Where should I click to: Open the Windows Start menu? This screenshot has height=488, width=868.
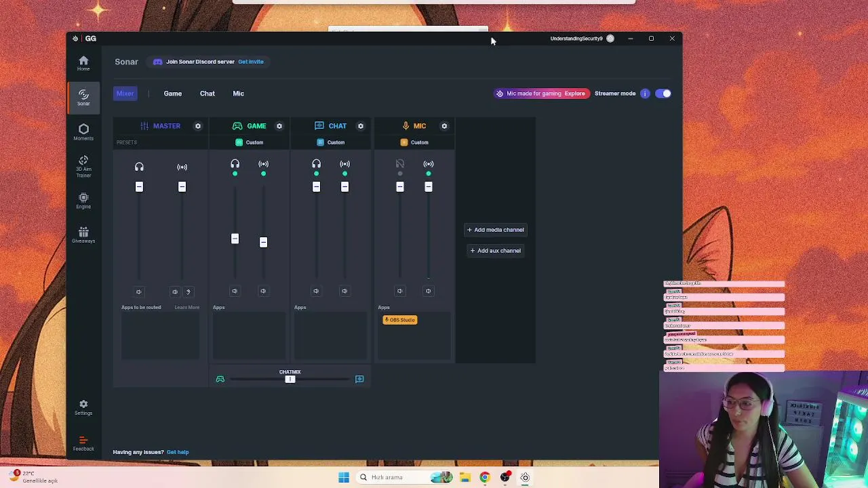tap(344, 477)
